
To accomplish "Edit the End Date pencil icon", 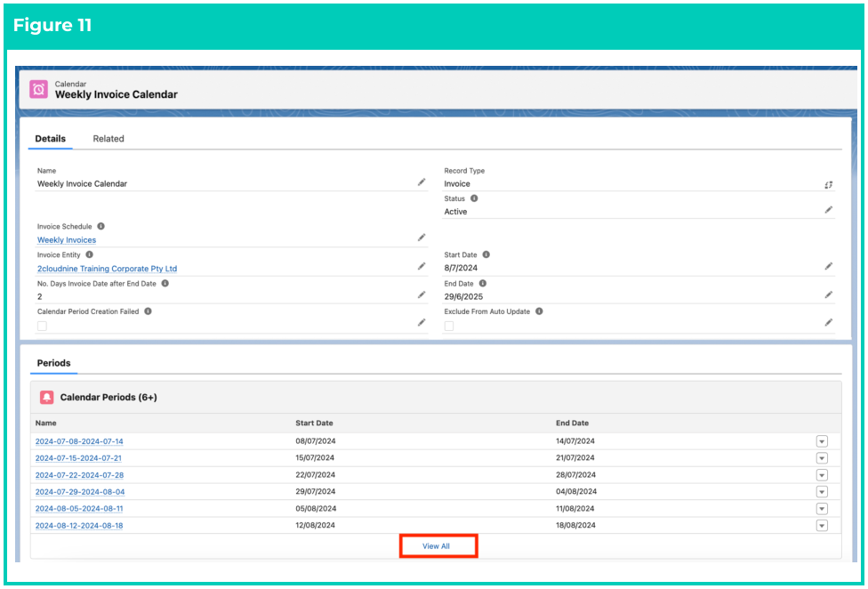I will (x=829, y=294).
